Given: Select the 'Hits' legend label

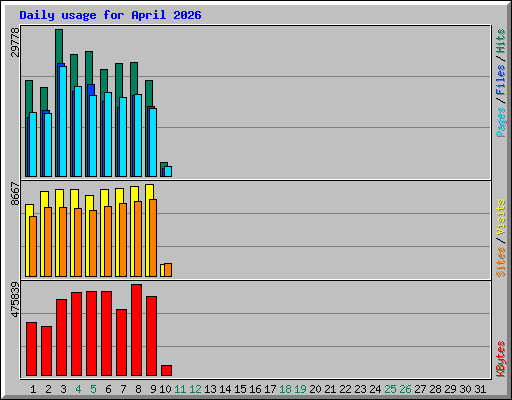Looking at the screenshot, I should click(501, 41).
